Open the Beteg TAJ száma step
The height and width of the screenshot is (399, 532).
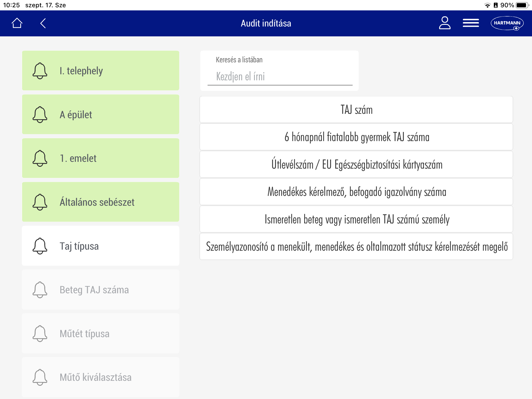(101, 290)
